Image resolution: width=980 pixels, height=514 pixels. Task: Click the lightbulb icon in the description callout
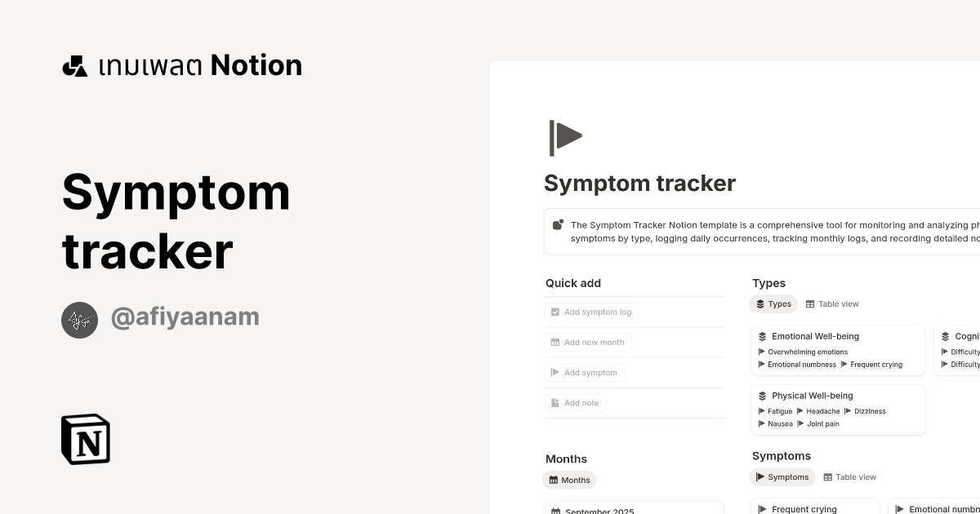point(558,224)
